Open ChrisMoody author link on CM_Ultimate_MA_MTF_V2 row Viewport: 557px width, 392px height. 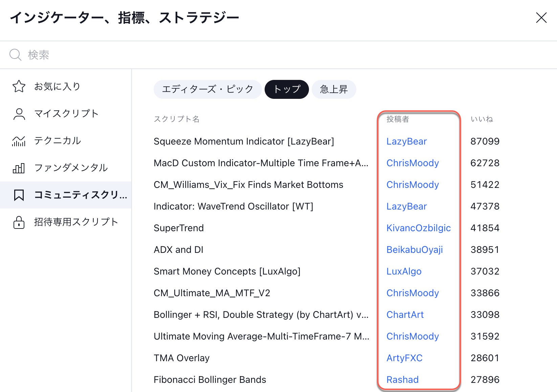(413, 293)
